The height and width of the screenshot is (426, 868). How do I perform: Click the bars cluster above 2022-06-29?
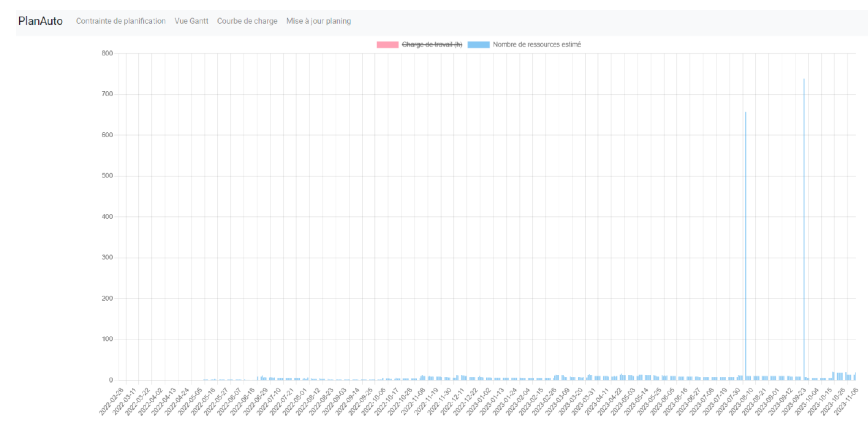click(263, 378)
